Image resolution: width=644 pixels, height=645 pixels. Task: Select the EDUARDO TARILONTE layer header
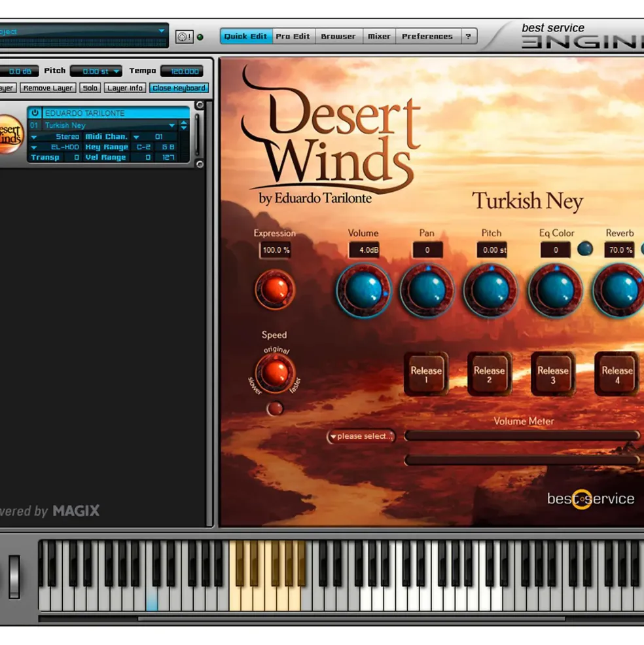point(116,113)
